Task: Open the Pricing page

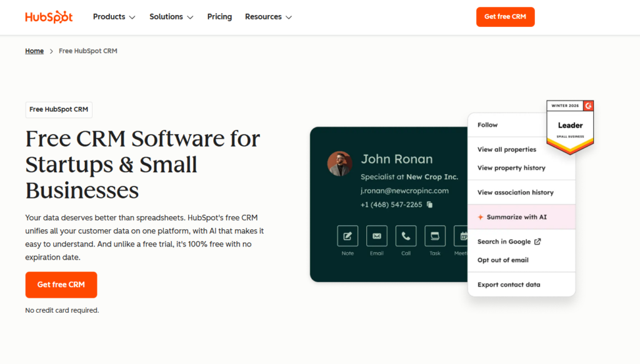Action: [219, 17]
